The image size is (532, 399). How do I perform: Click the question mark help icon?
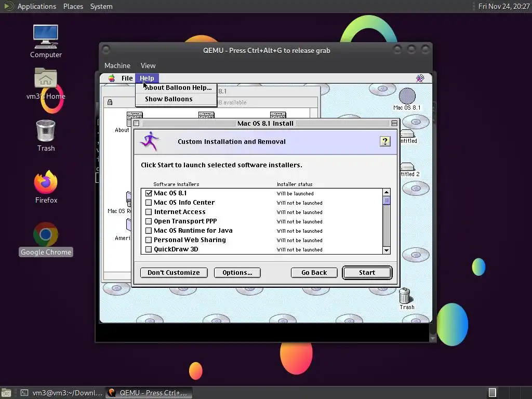point(385,141)
